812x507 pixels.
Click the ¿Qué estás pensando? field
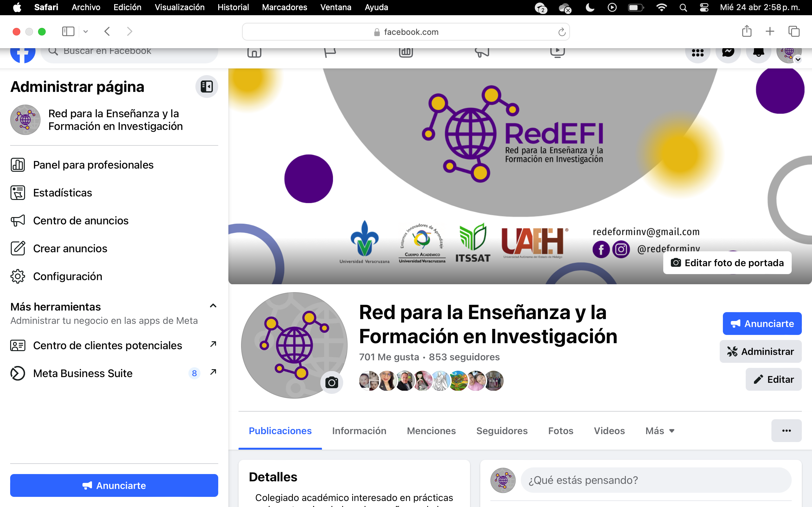(x=656, y=480)
